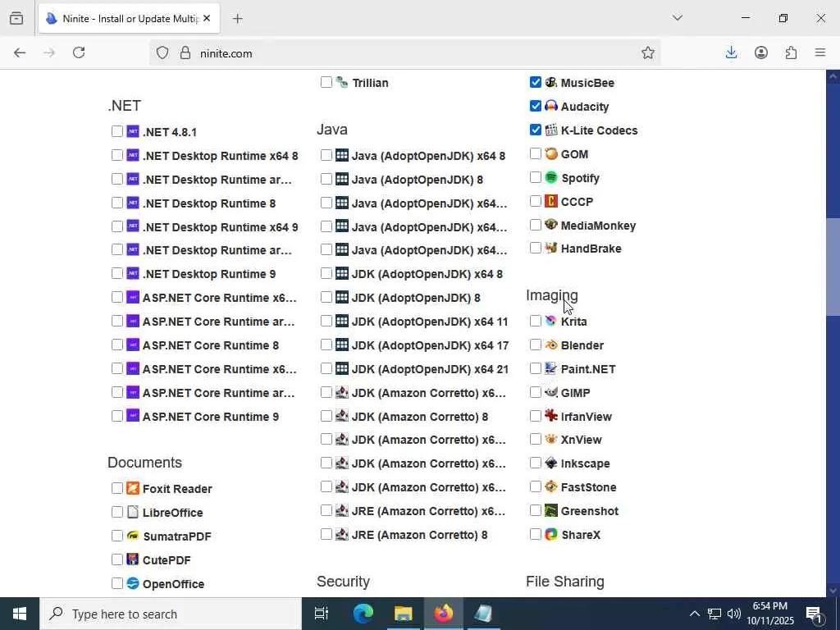Check the GIMP checkbox

coord(535,392)
